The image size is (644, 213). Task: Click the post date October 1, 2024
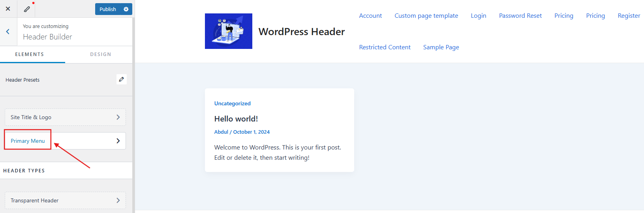click(x=252, y=132)
